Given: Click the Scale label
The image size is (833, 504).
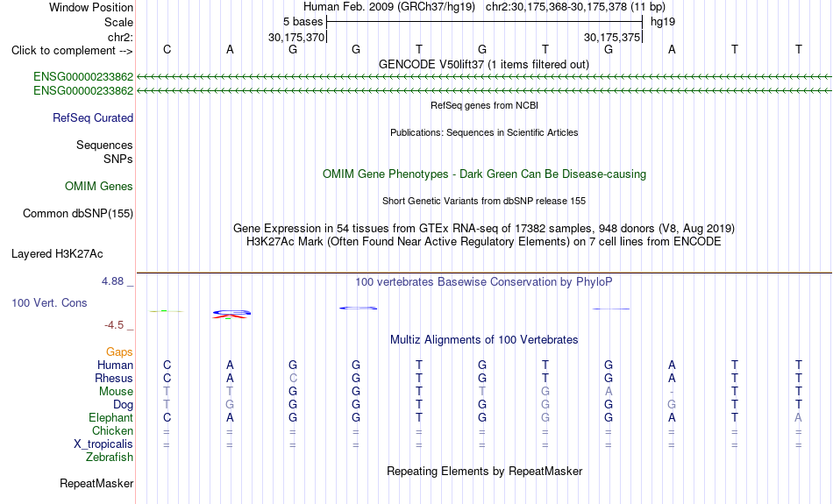Looking at the screenshot, I should pos(118,22).
